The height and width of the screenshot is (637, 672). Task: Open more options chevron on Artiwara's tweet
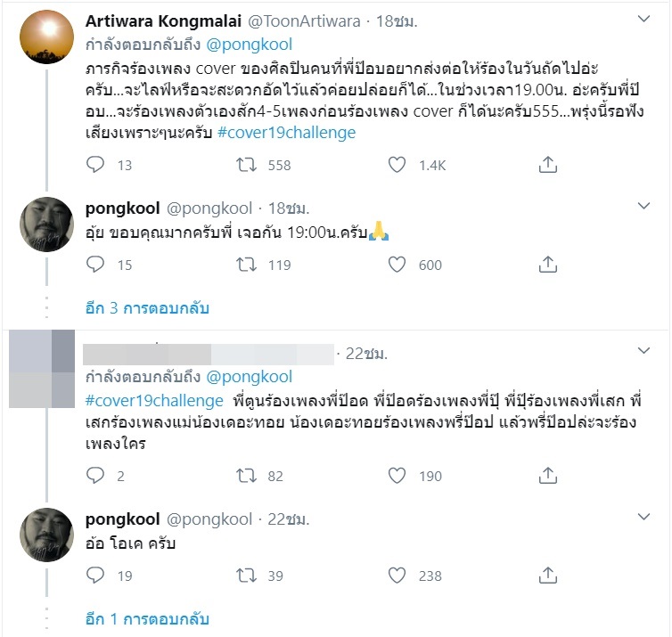click(644, 19)
